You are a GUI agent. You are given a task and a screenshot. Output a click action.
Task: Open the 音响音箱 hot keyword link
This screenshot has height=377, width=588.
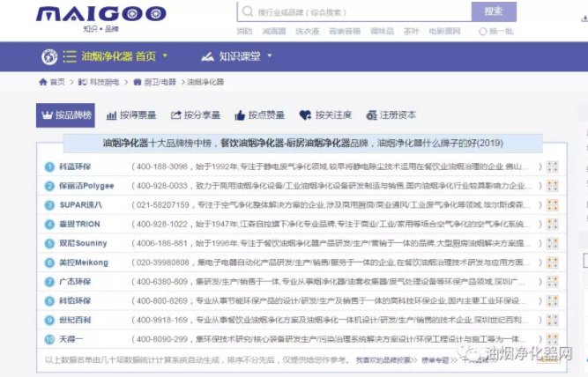click(x=345, y=31)
